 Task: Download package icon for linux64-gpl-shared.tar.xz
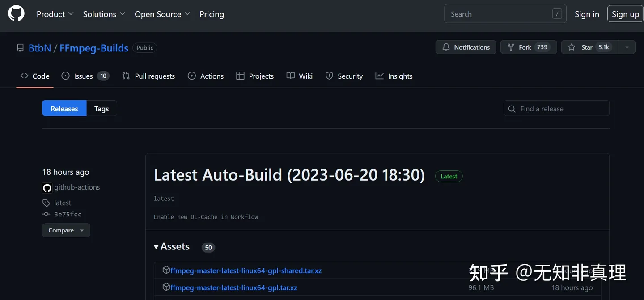click(166, 270)
